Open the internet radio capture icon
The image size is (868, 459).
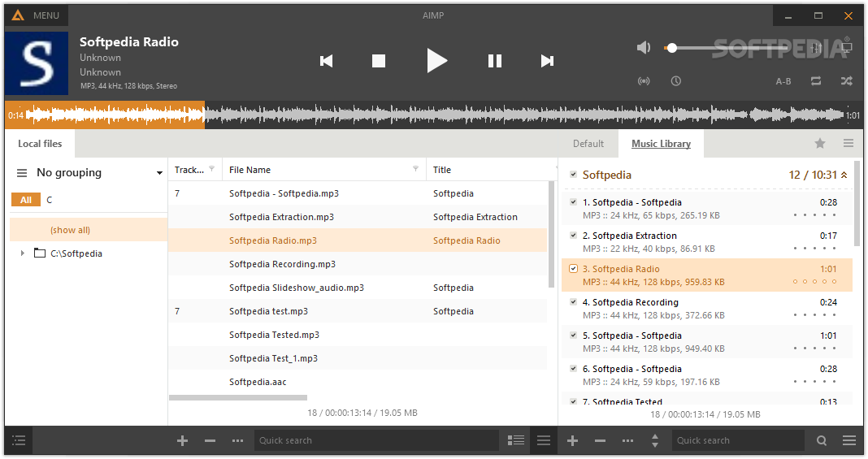tap(644, 81)
